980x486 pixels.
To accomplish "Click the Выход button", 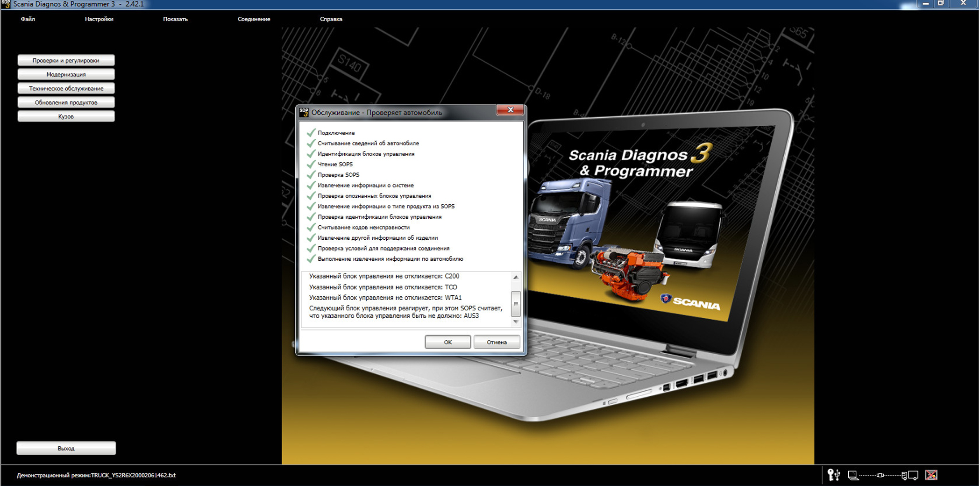I will coord(66,448).
